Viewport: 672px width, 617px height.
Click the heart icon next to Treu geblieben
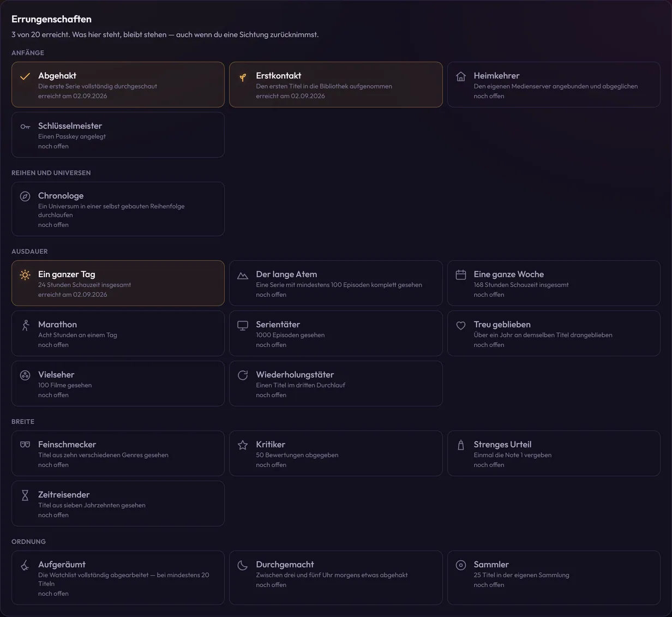tap(461, 325)
